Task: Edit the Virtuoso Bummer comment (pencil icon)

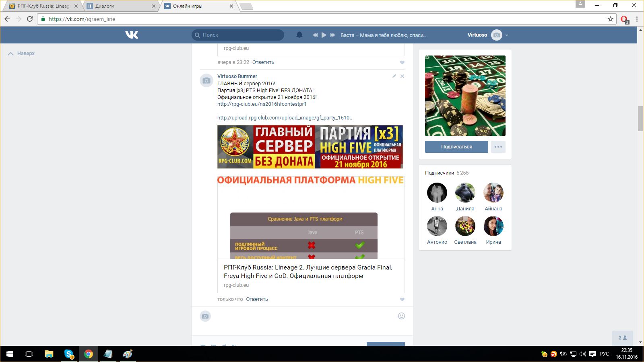Action: [394, 76]
